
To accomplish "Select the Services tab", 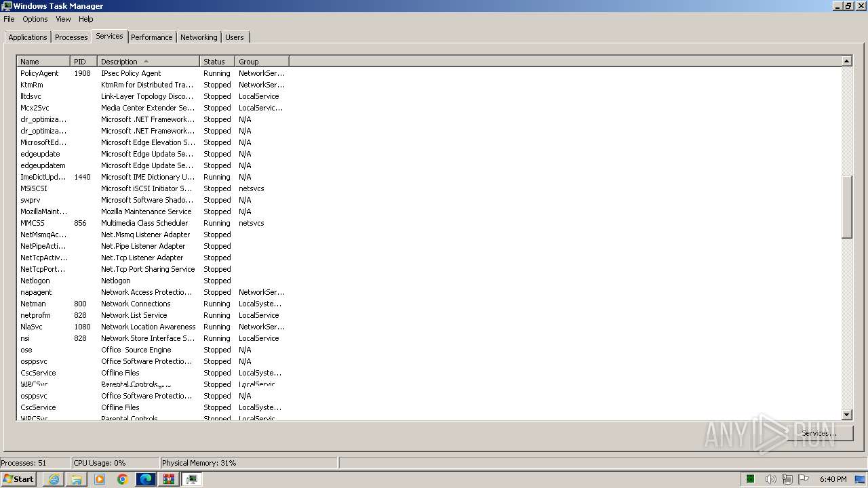I will point(109,36).
